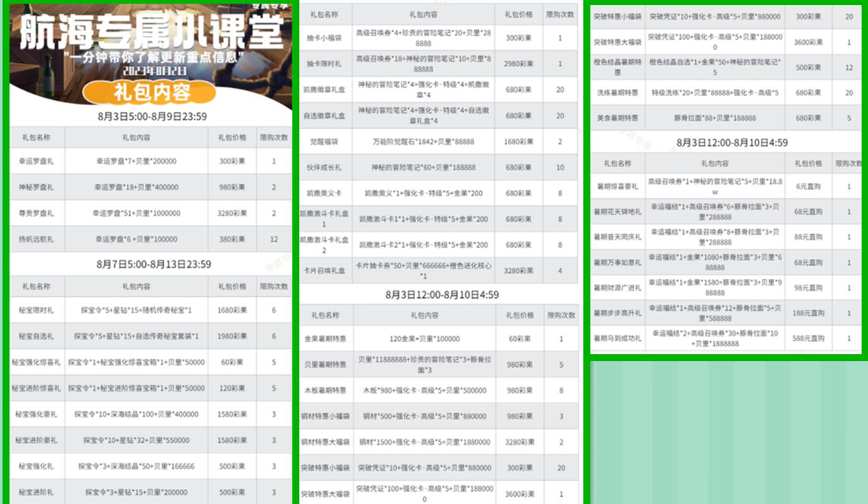868x504 pixels.
Task: Click the 觉醒福袋 price 1680彩果
Action: (519, 142)
